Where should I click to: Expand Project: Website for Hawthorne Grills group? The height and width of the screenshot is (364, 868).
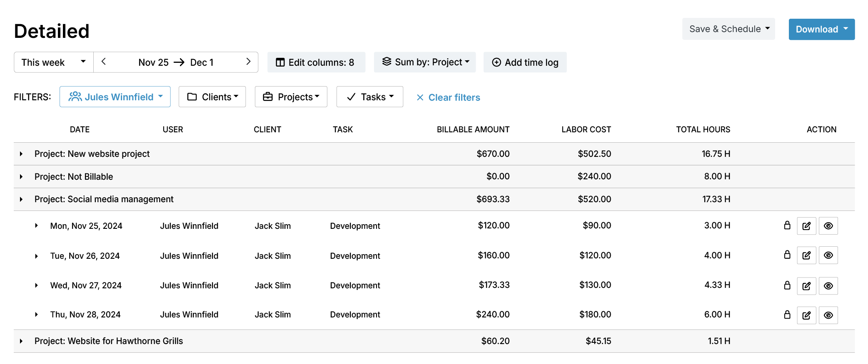[x=21, y=341]
